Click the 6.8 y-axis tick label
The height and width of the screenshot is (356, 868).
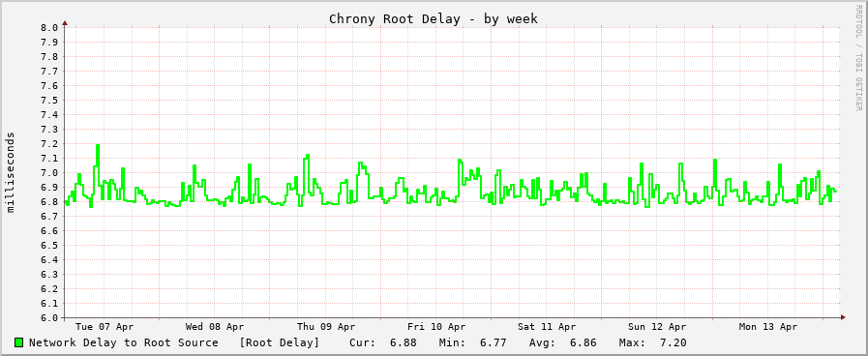(49, 201)
